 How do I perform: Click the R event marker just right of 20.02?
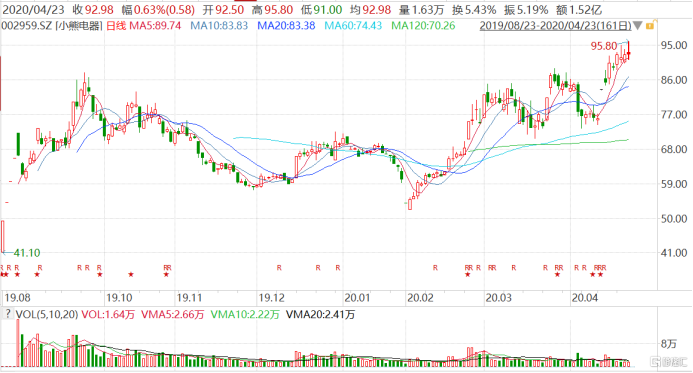point(435,268)
